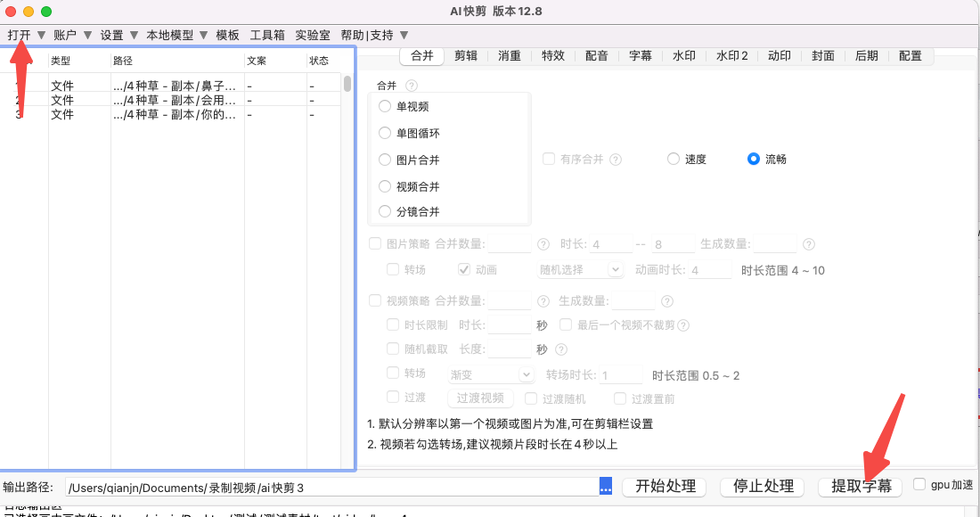Open the 随机选择 animation combo box
This screenshot has width=980, height=517.
pyautogui.click(x=581, y=270)
